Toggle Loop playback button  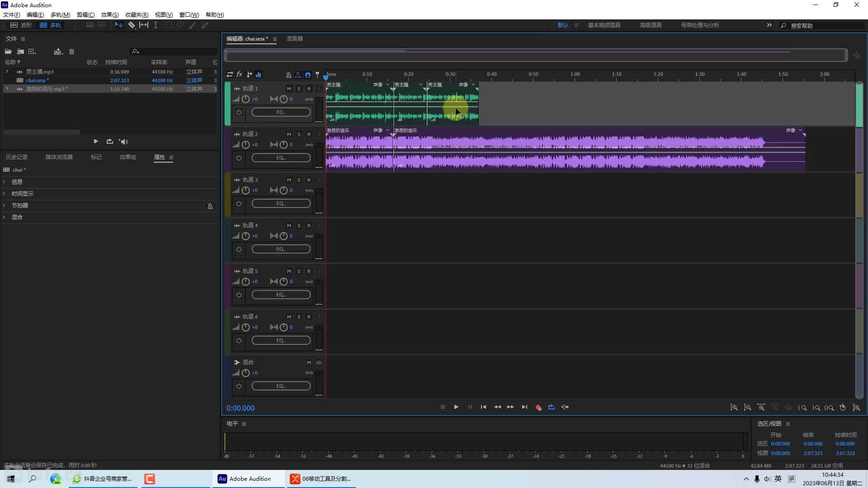(552, 407)
